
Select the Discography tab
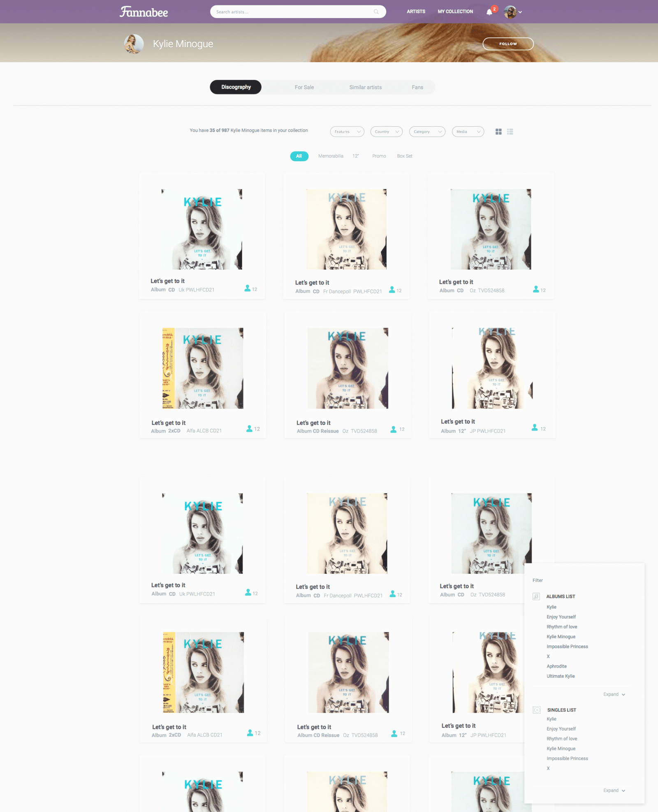tap(236, 87)
